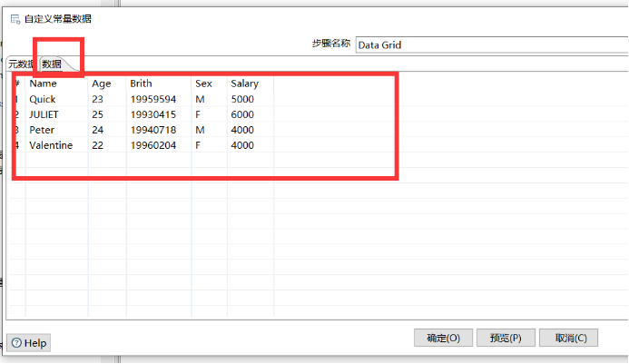
Task: Click the Brith column header
Action: click(x=159, y=84)
